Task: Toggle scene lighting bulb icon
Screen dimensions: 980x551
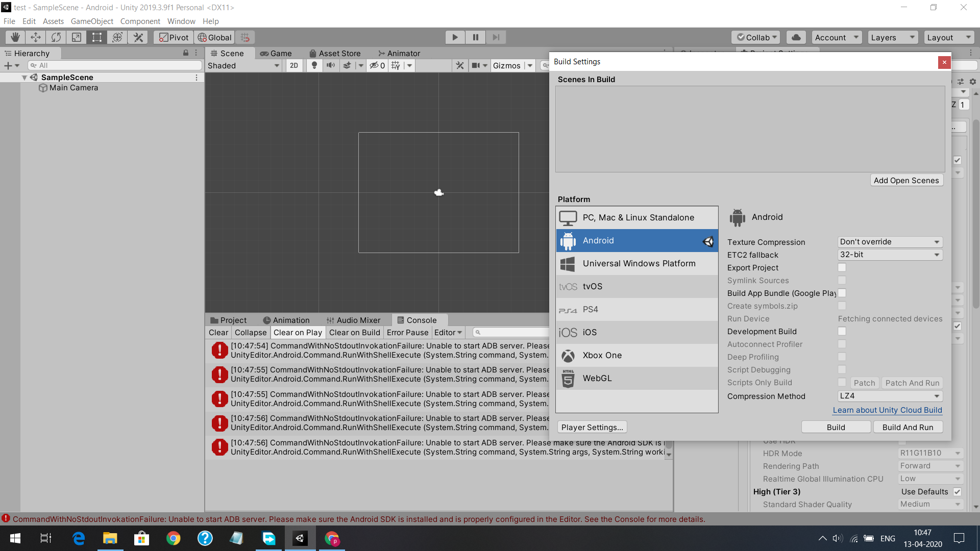Action: point(314,65)
